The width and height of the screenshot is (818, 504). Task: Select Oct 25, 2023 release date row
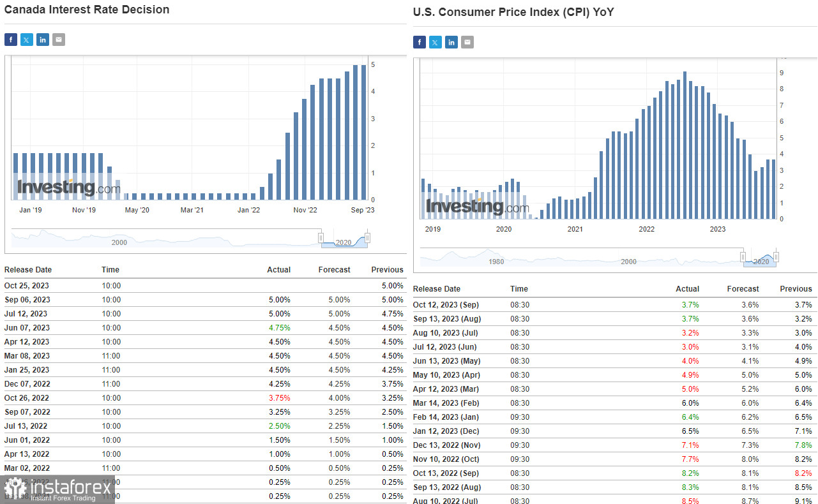[x=204, y=286]
